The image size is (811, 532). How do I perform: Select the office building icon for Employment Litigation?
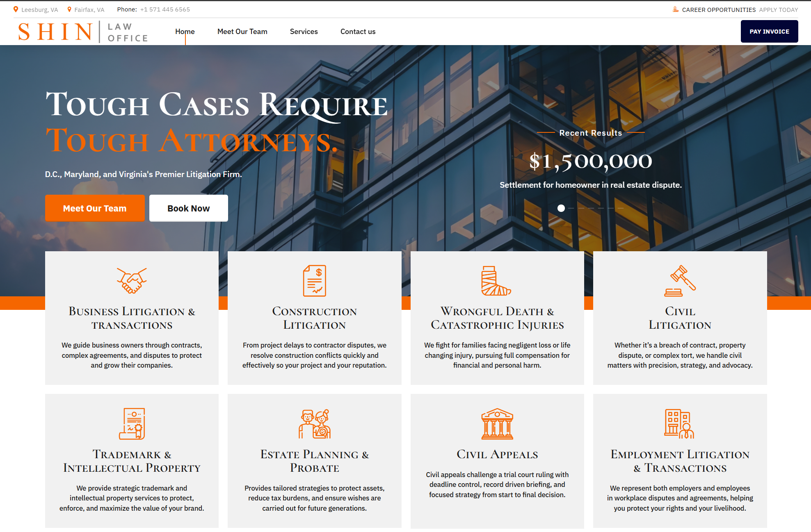point(680,424)
